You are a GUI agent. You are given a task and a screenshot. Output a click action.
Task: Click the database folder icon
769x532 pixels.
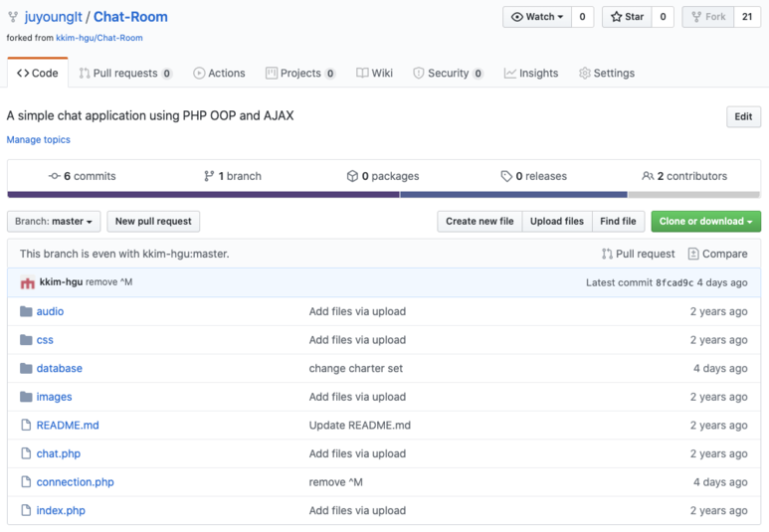26,368
